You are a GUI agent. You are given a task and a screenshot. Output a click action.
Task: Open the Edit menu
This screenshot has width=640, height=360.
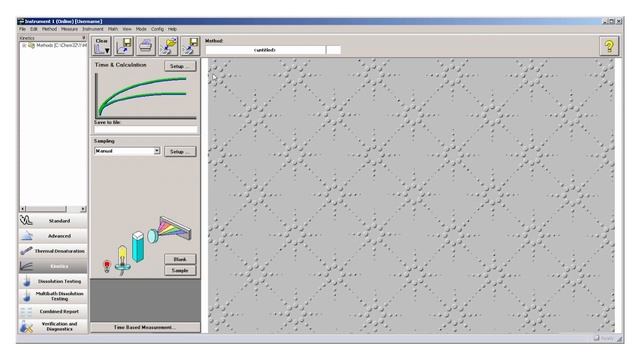coord(34,29)
